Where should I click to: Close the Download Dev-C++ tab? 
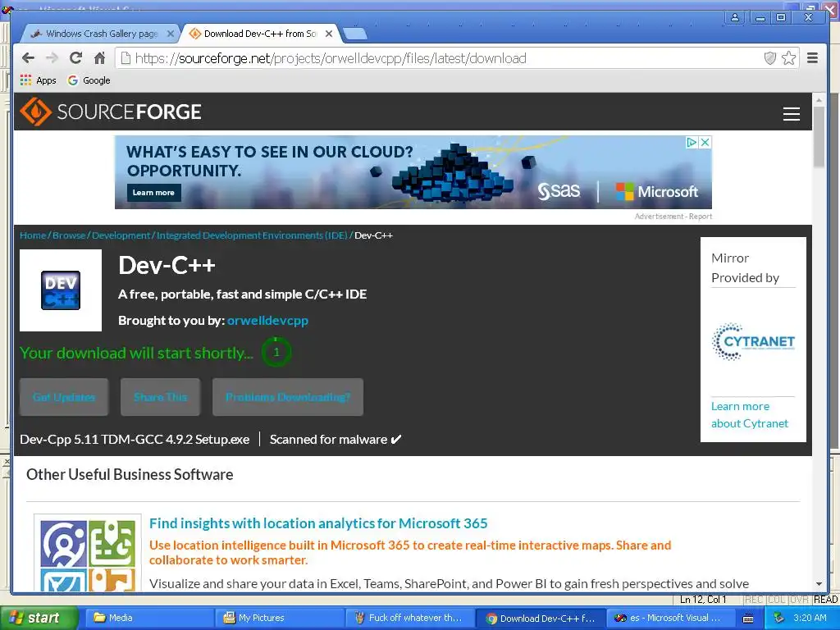click(x=329, y=34)
